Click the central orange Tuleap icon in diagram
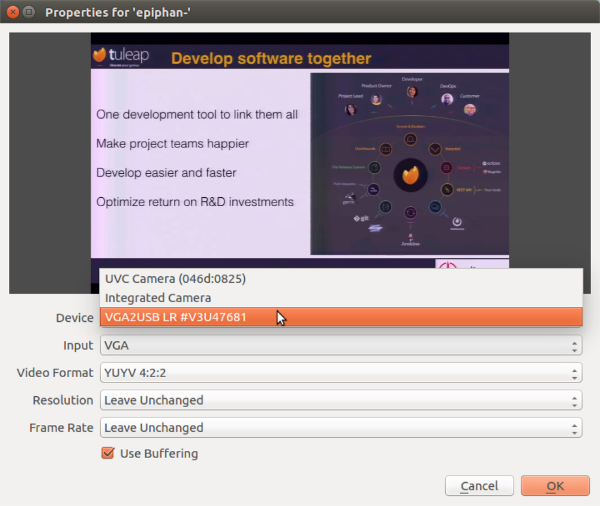This screenshot has width=600, height=506. 409,174
